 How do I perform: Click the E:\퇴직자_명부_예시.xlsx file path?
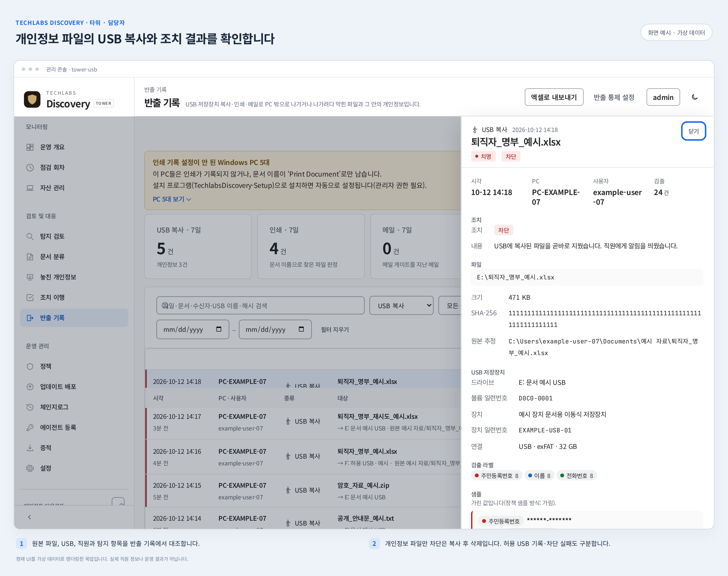(x=587, y=277)
